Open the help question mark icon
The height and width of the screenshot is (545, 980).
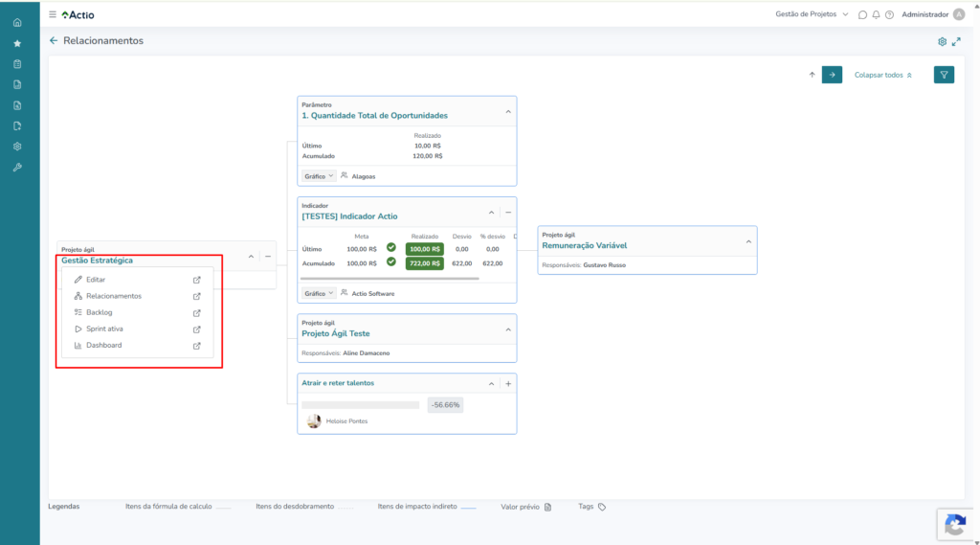pos(889,14)
